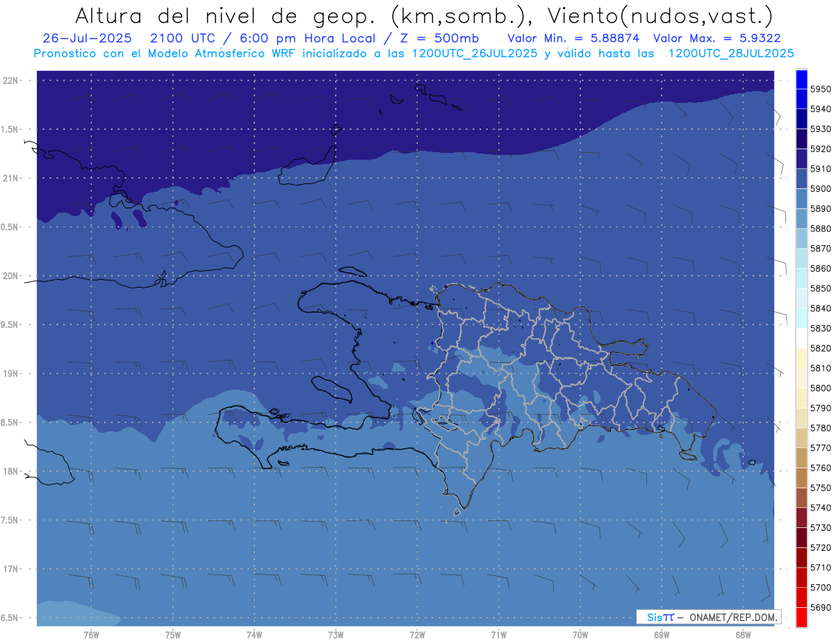The height and width of the screenshot is (644, 834).
Task: Click the SisPI ONAMET/REP.DOM. logo box
Action: click(x=708, y=617)
